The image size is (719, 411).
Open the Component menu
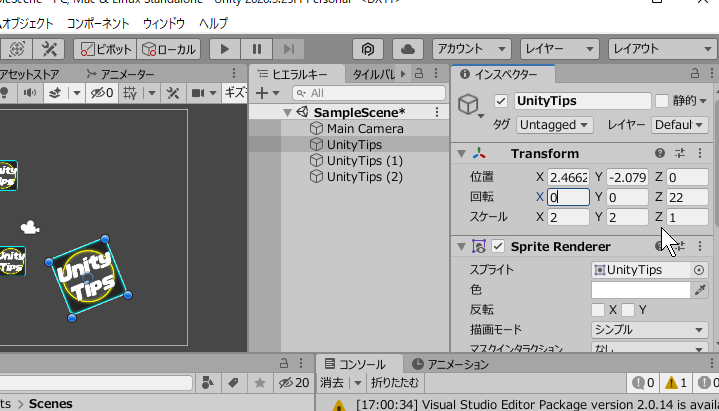coord(98,23)
